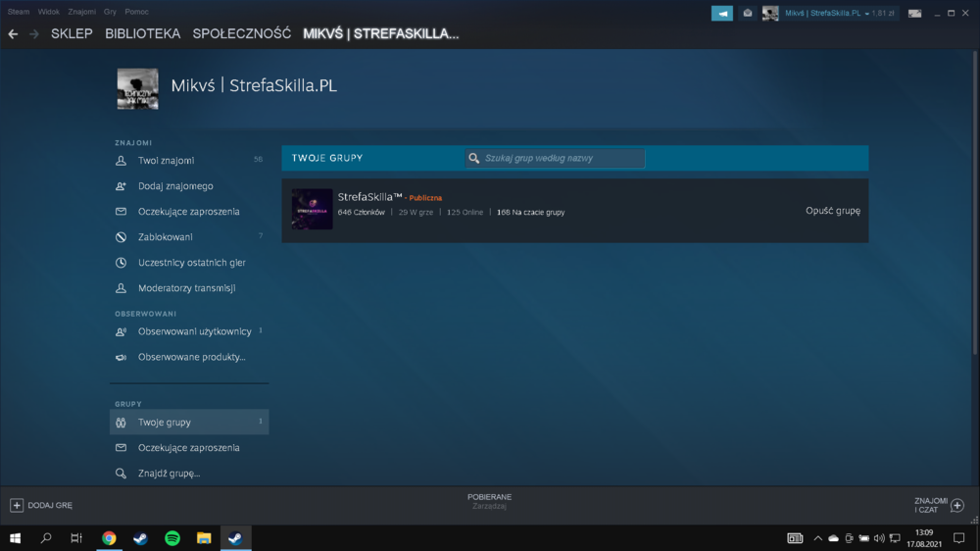980x551 pixels.
Task: Open Windows notification center icon
Action: pyautogui.click(x=958, y=538)
